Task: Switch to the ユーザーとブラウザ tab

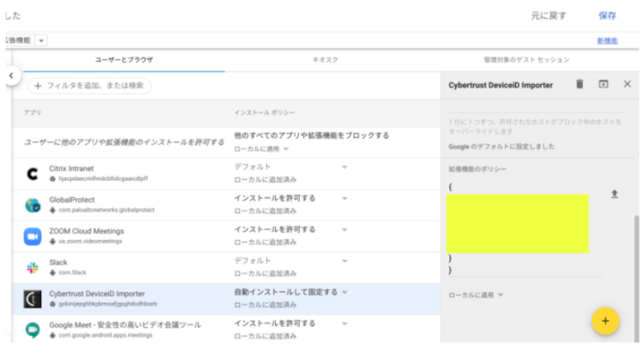Action: pyautogui.click(x=124, y=60)
